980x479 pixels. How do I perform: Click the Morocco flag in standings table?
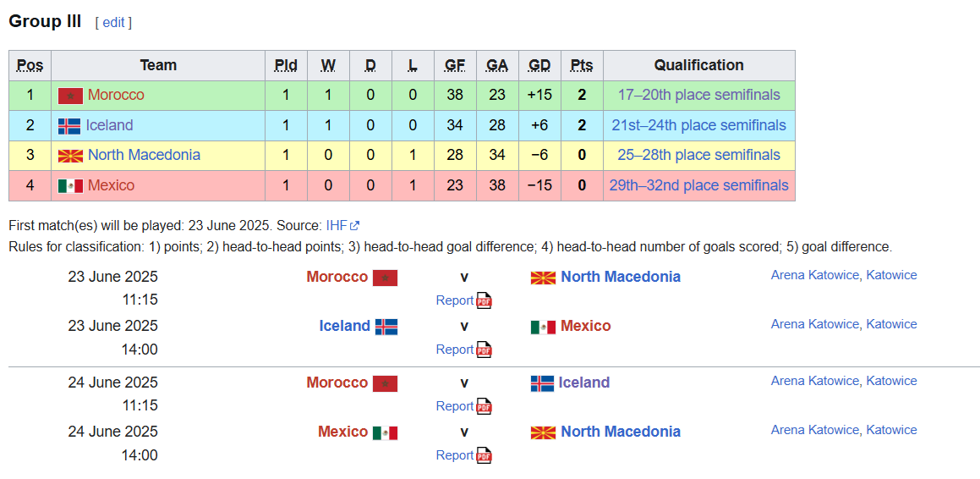pos(70,96)
